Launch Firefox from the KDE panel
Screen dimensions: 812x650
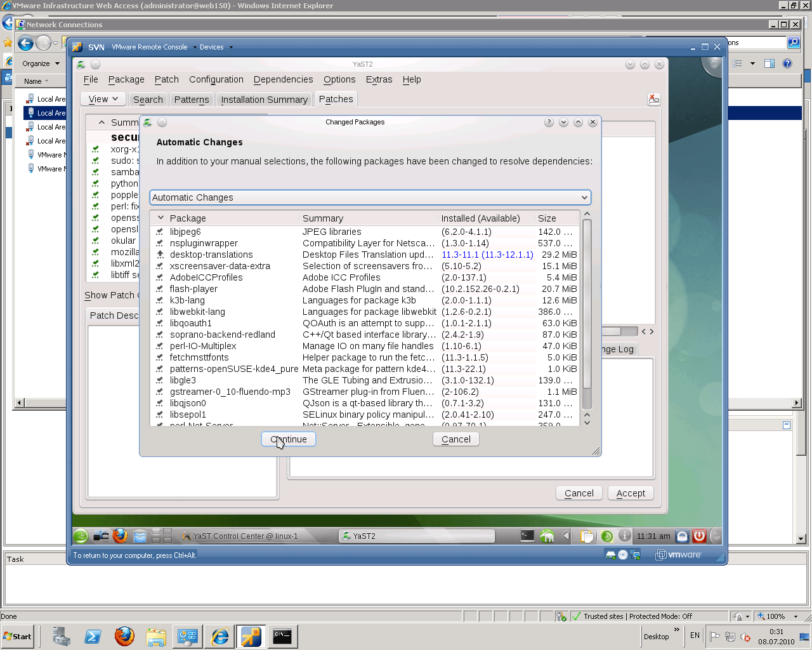[x=120, y=536]
